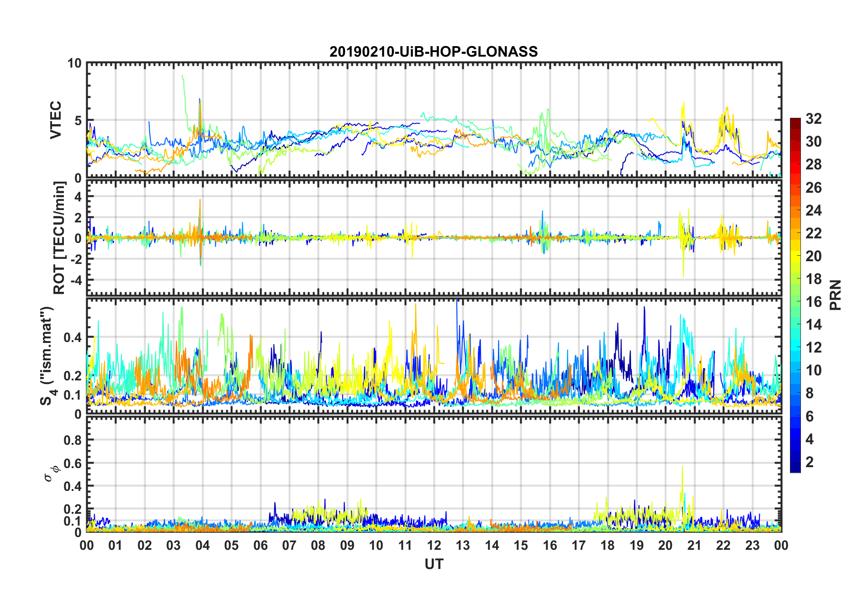868x590 pixels.
Task: Click colorbar tick label 24
Action: (814, 210)
